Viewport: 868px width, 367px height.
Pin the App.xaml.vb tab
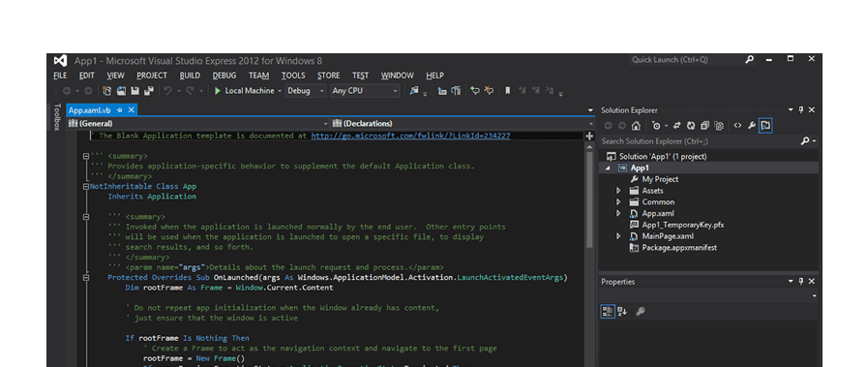point(120,110)
